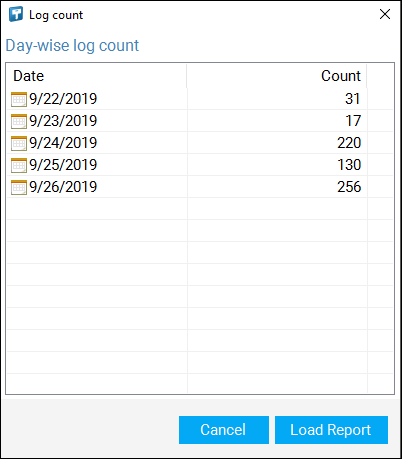Click the calendar icon beside 9/23/2019
Image resolution: width=402 pixels, height=459 pixels.
coord(19,121)
